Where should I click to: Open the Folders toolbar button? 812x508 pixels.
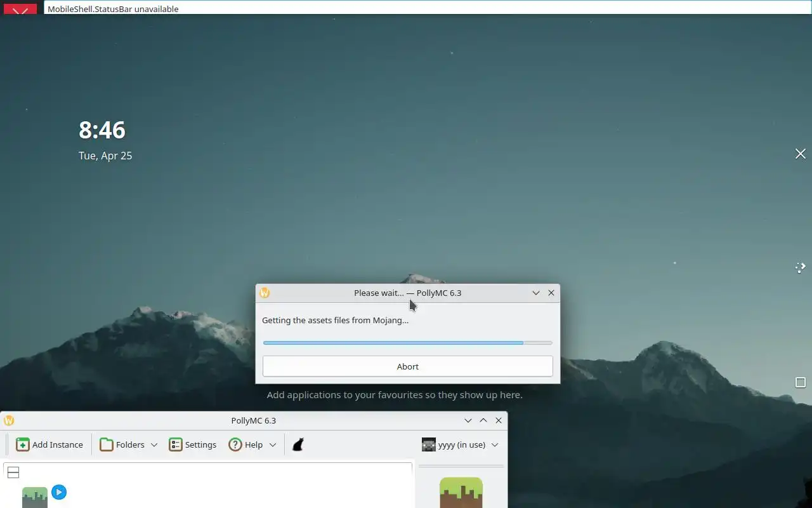pos(122,444)
